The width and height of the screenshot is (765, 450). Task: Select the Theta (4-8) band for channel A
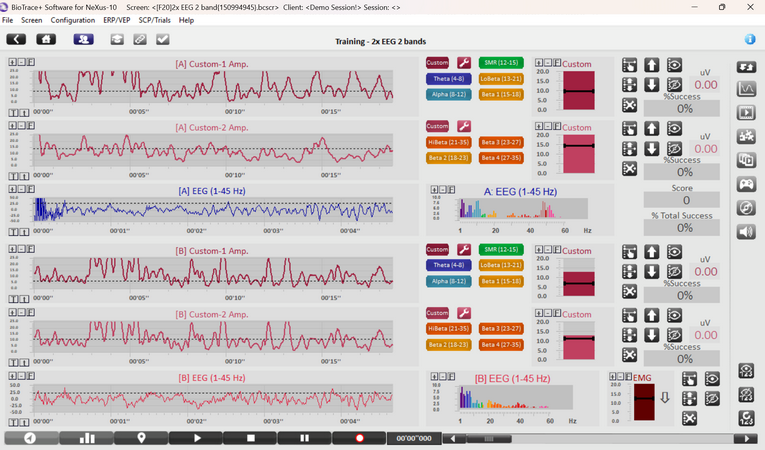[x=449, y=79]
